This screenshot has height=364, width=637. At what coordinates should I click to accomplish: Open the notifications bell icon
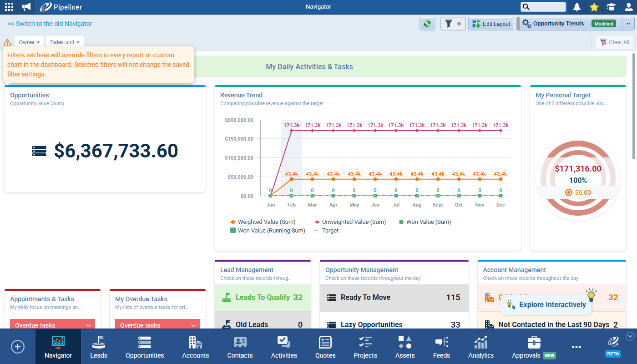click(x=577, y=7)
